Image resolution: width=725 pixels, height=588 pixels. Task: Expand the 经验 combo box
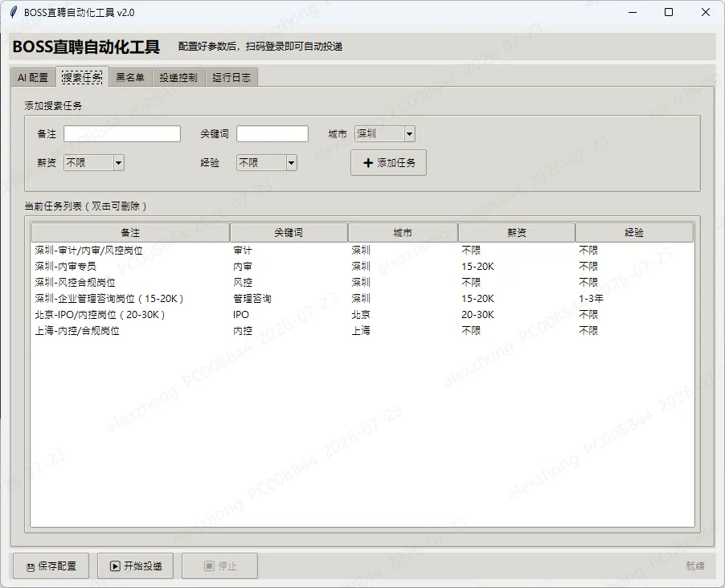click(x=267, y=163)
